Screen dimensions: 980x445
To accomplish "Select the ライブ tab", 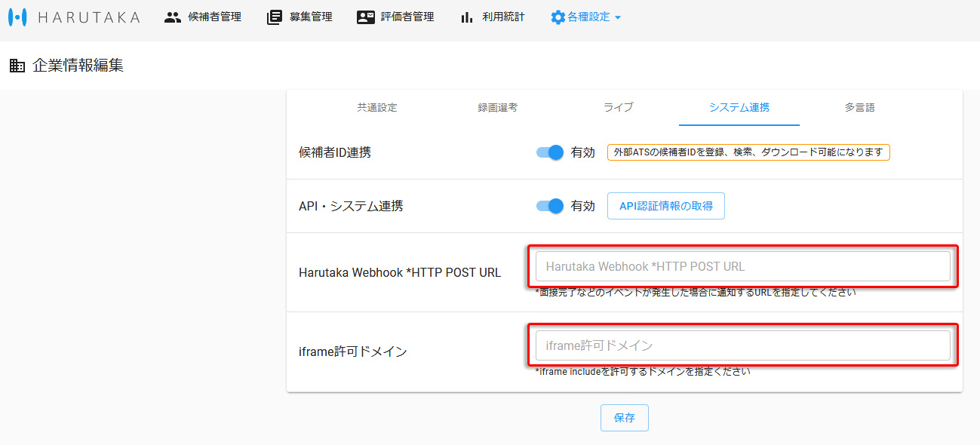I will click(x=617, y=107).
